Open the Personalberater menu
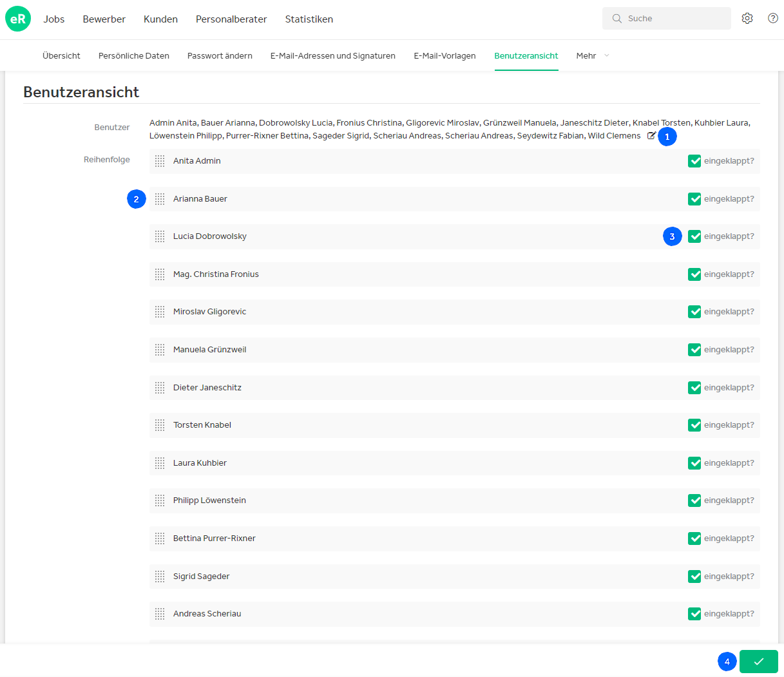 point(231,19)
